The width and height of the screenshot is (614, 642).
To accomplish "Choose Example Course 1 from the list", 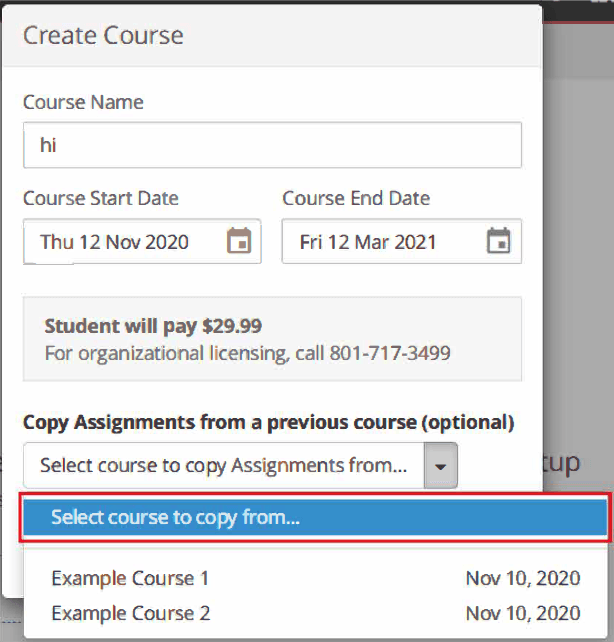I will point(130,578).
